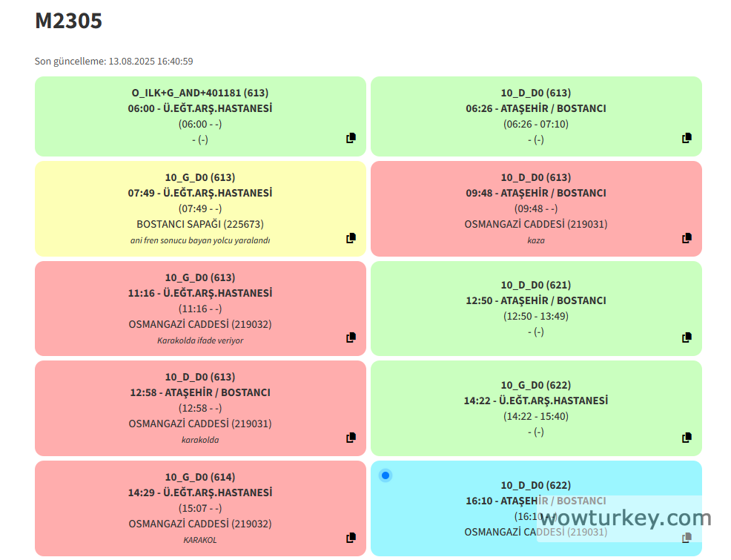
Task: Copy the 14:22 Ü.EĞT.ARŞ.HASTANESİ trip info
Action: click(687, 438)
